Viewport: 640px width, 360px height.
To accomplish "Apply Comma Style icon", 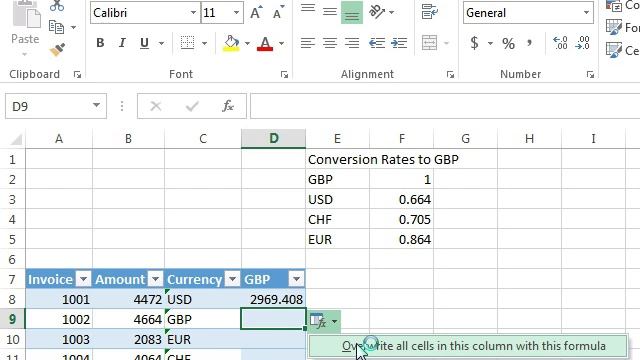I will (x=529, y=43).
